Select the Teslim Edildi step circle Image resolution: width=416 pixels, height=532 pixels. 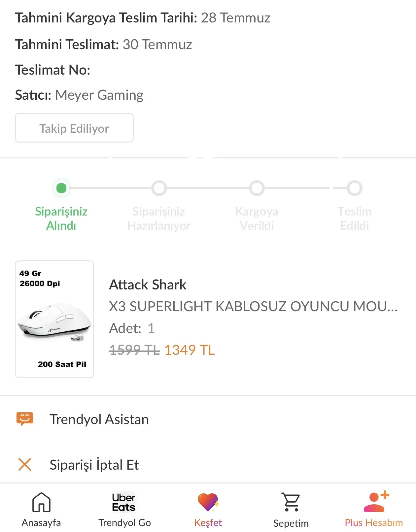pyautogui.click(x=355, y=188)
